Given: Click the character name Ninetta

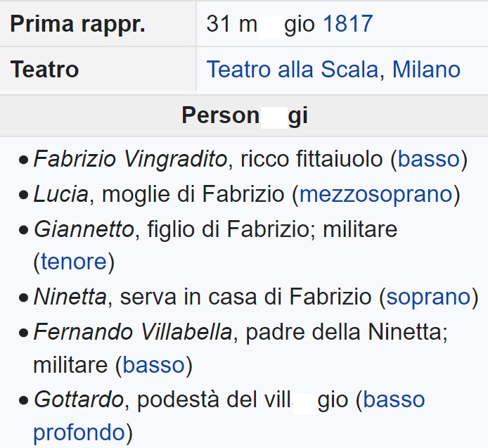Looking at the screenshot, I should pyautogui.click(x=70, y=297).
